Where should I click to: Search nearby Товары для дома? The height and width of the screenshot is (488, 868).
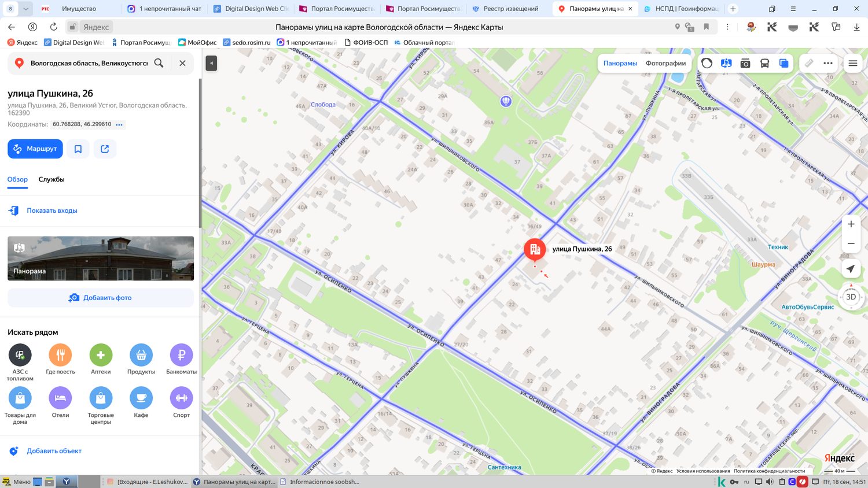pyautogui.click(x=20, y=405)
